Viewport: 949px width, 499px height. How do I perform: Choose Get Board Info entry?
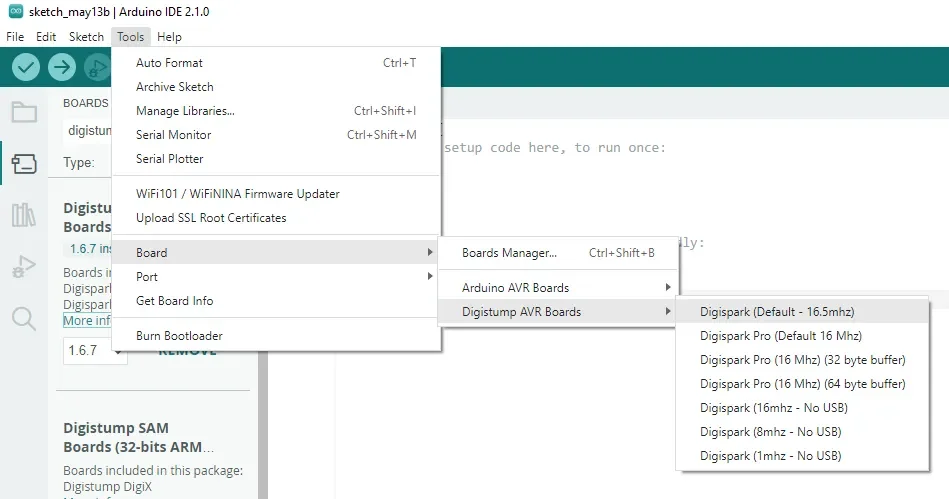(276, 301)
